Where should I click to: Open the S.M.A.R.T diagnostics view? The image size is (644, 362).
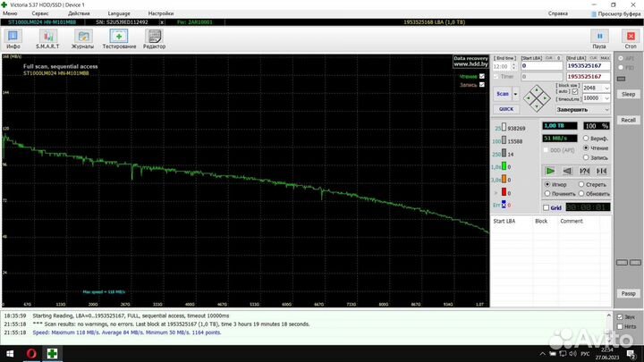[x=47, y=38]
